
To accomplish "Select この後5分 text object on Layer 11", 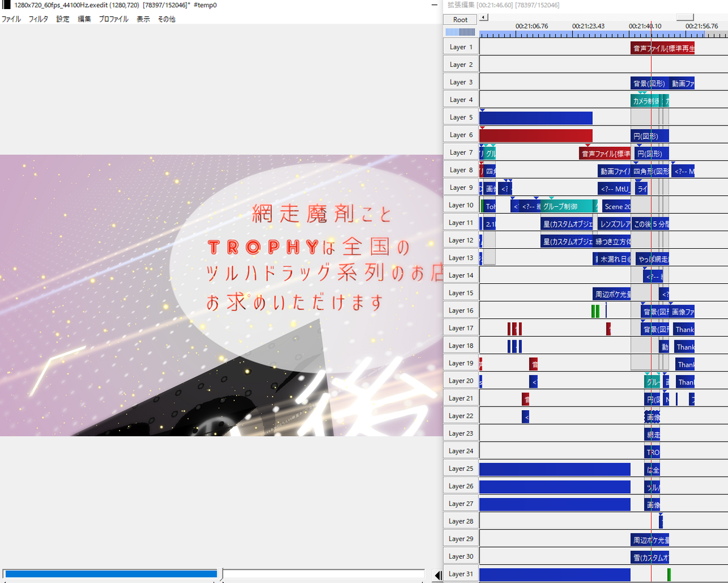I will 650,224.
